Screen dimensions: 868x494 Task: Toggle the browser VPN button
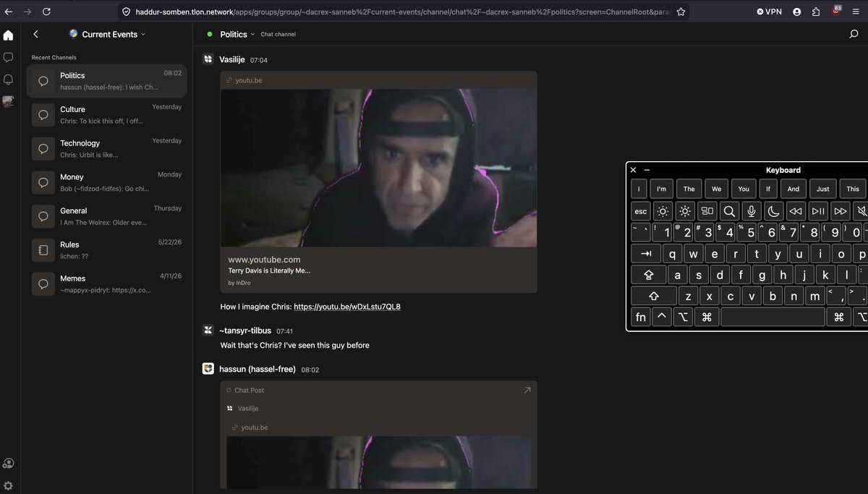click(x=770, y=12)
